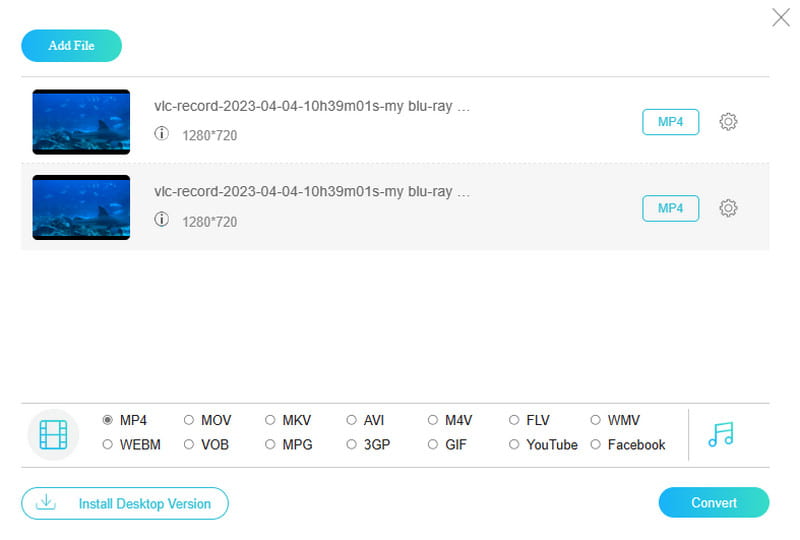This screenshot has width=800, height=540.
Task: Select YouTube output preset
Action: pos(514,445)
